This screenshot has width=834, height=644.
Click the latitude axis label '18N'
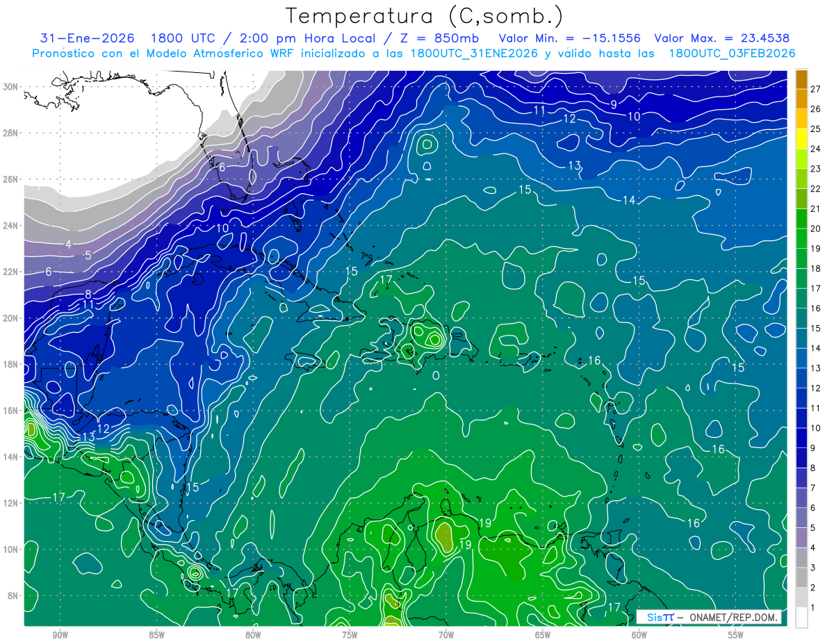11,364
